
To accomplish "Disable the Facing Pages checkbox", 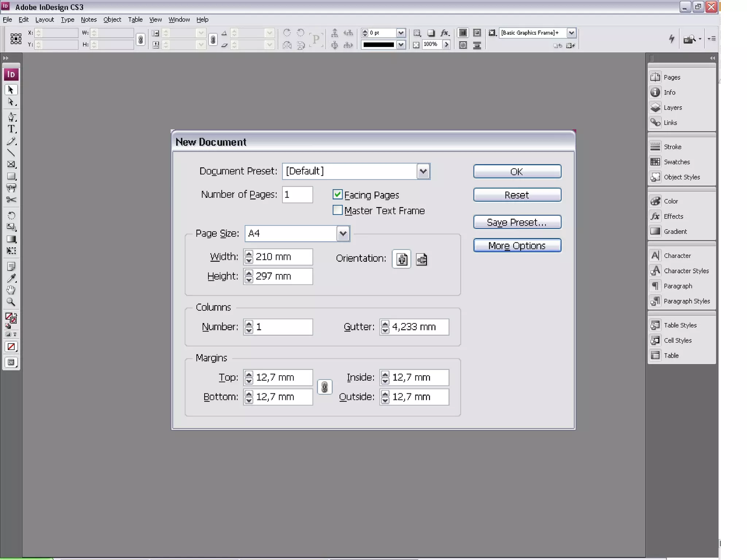I will [x=337, y=195].
